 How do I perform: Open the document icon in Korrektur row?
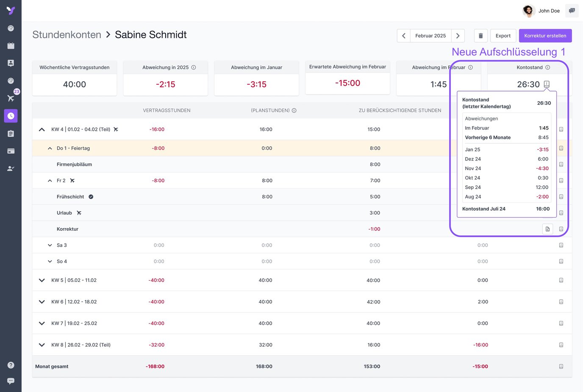[547, 229]
